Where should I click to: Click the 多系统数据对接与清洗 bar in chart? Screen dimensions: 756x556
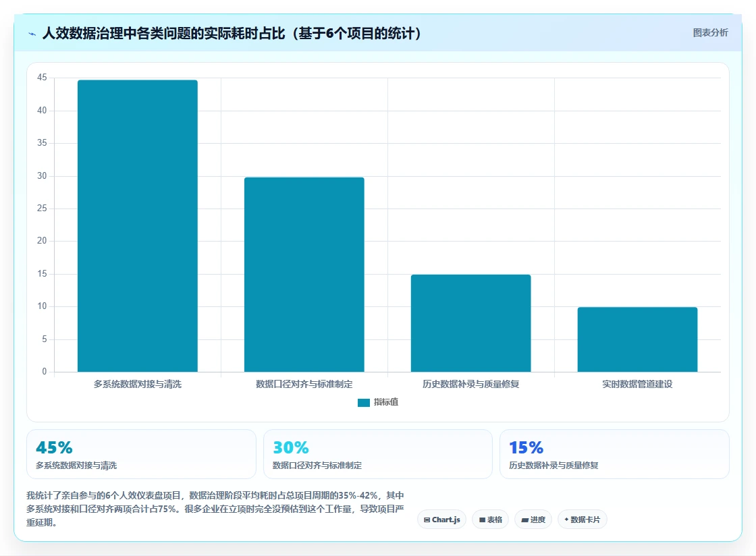click(138, 226)
